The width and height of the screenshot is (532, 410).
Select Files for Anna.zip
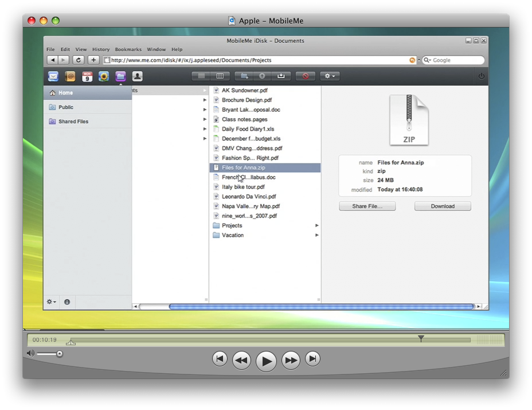pyautogui.click(x=265, y=167)
